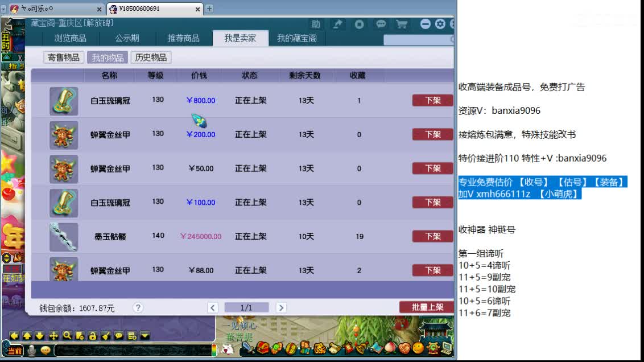Switch to 浏览商品 tab
The width and height of the screenshot is (644, 362).
click(x=70, y=38)
